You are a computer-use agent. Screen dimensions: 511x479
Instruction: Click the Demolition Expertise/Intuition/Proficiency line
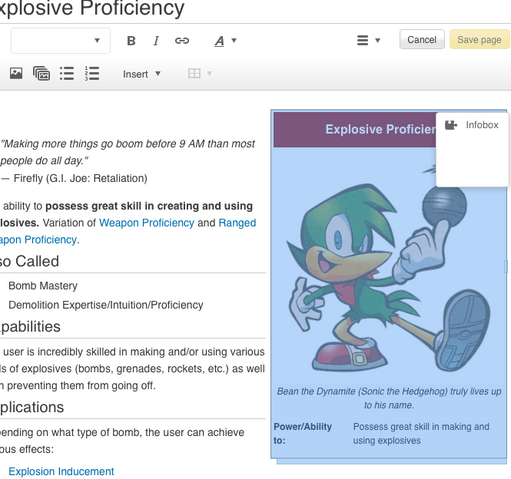(x=106, y=305)
